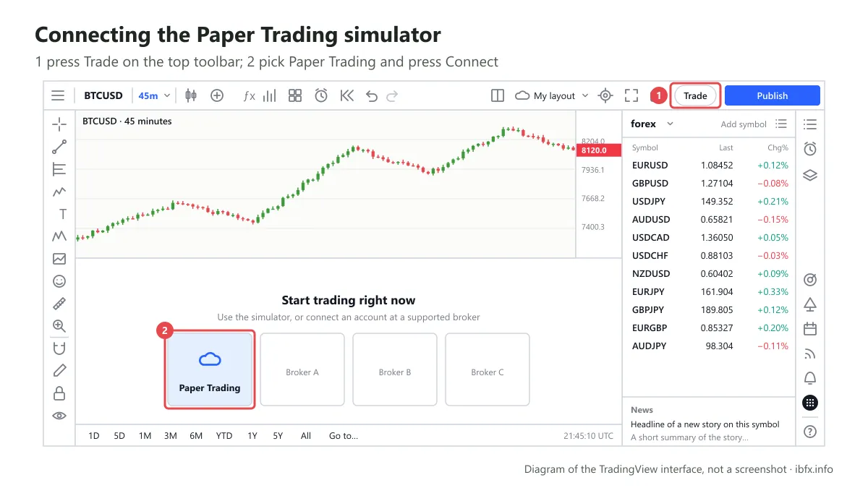The image size is (868, 488).
Task: Select the crosshair cursor tool
Action: click(59, 124)
